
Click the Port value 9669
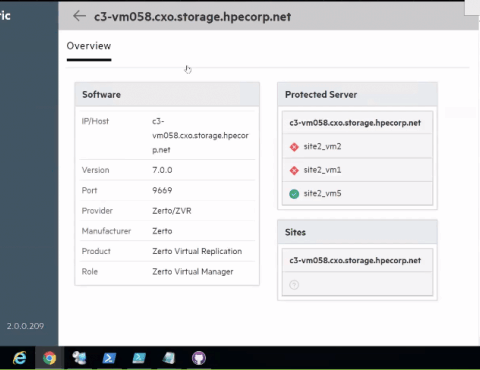[162, 190]
